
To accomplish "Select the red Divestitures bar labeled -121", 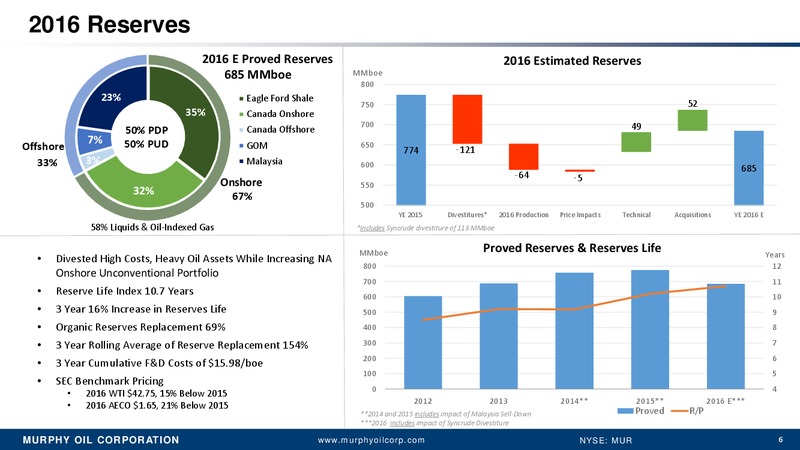I will coord(467,119).
